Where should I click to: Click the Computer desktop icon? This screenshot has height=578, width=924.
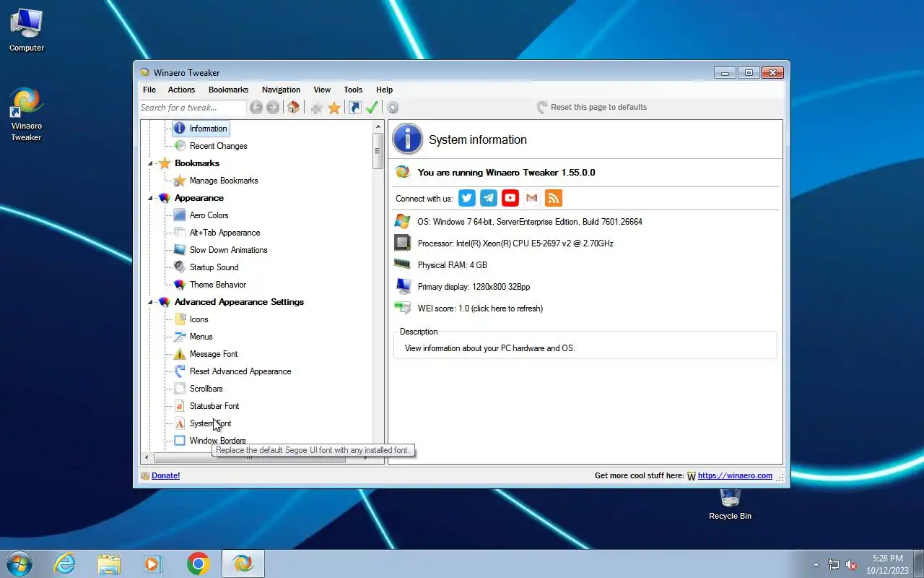pos(27,30)
